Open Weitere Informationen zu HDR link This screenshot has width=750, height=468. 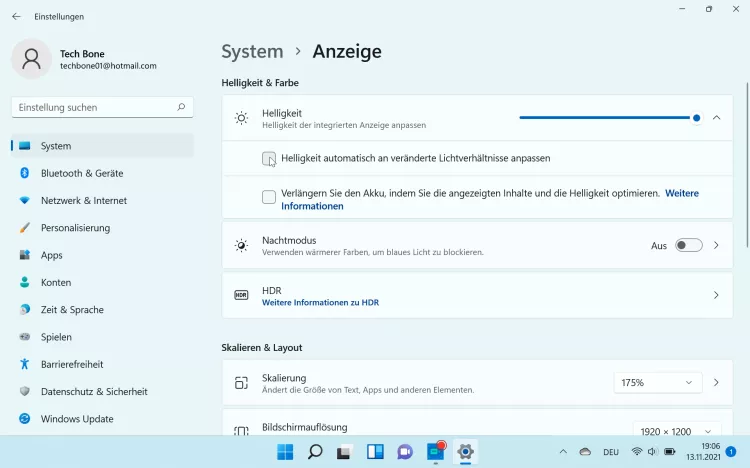tap(320, 302)
